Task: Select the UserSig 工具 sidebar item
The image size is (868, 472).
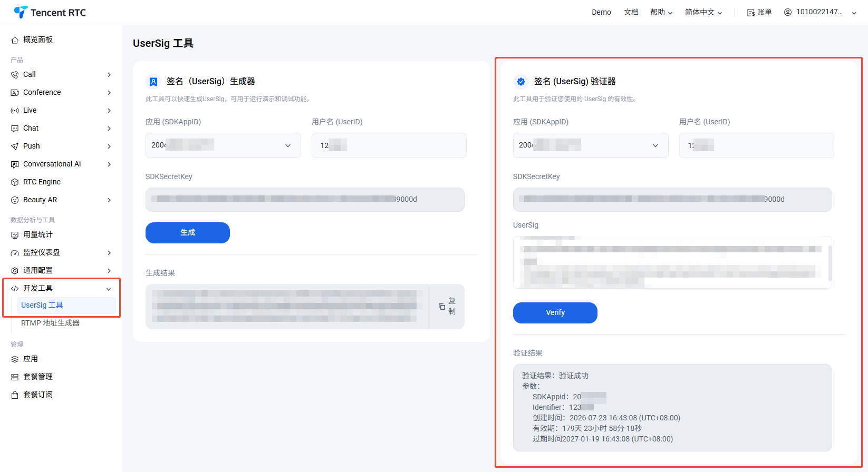Action: coord(66,306)
